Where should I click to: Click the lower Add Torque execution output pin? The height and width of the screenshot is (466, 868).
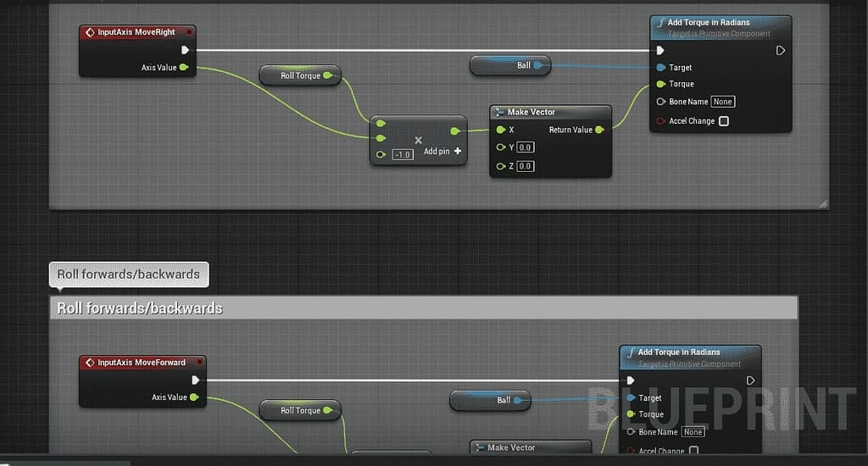click(751, 380)
